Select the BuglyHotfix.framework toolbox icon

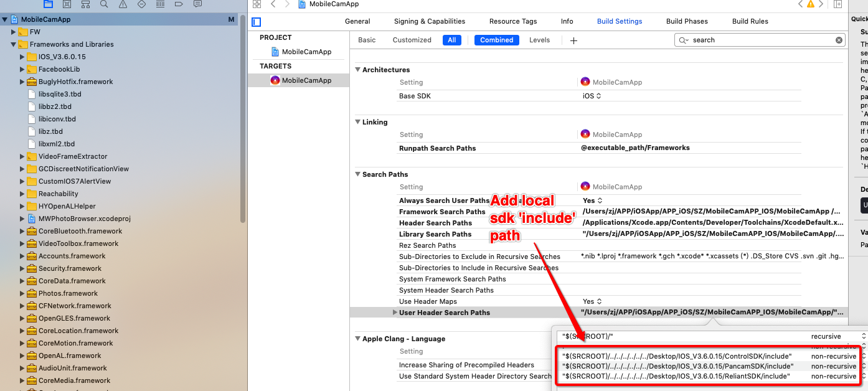pyautogui.click(x=32, y=82)
